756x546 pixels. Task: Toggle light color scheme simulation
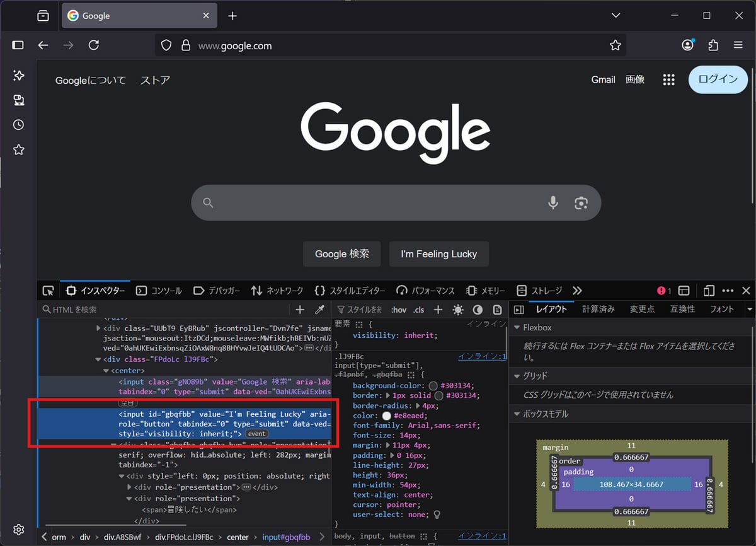458,310
